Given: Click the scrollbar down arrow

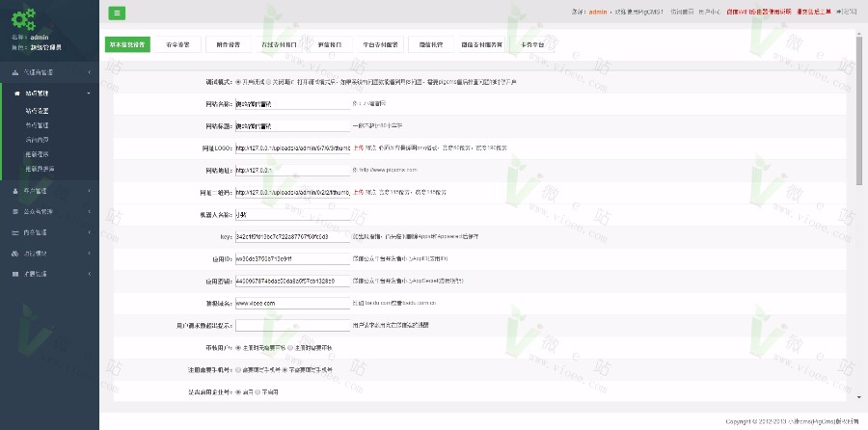Looking at the screenshot, I should click(x=858, y=397).
